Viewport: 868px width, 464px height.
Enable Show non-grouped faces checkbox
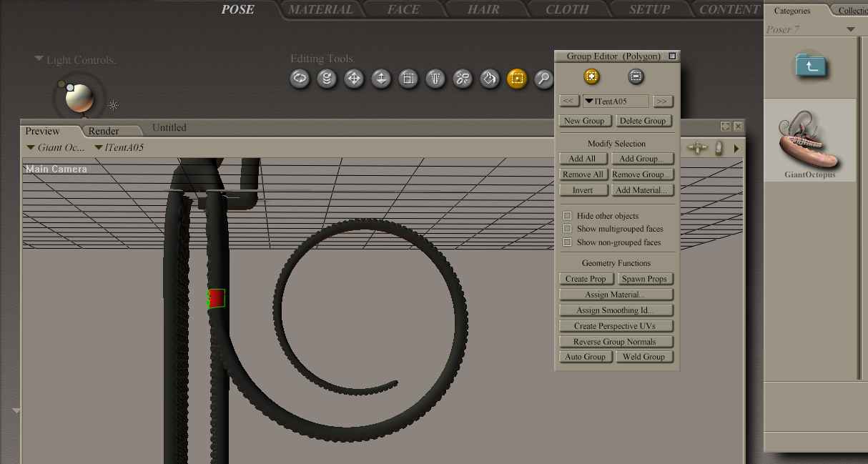click(x=568, y=242)
